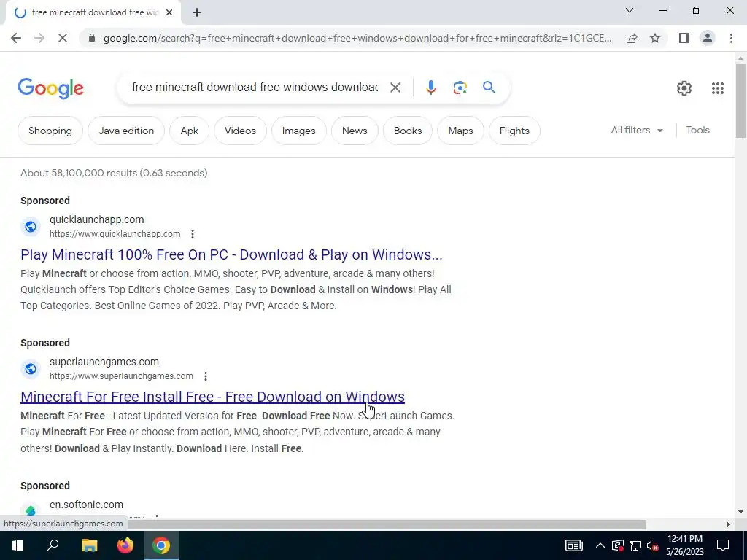Click the About 58,100,000 results text
The width and height of the screenshot is (747, 560).
pyautogui.click(x=114, y=173)
